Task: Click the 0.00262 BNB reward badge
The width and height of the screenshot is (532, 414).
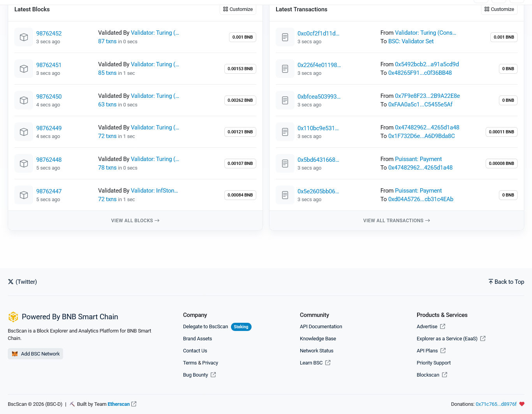Action: [240, 100]
